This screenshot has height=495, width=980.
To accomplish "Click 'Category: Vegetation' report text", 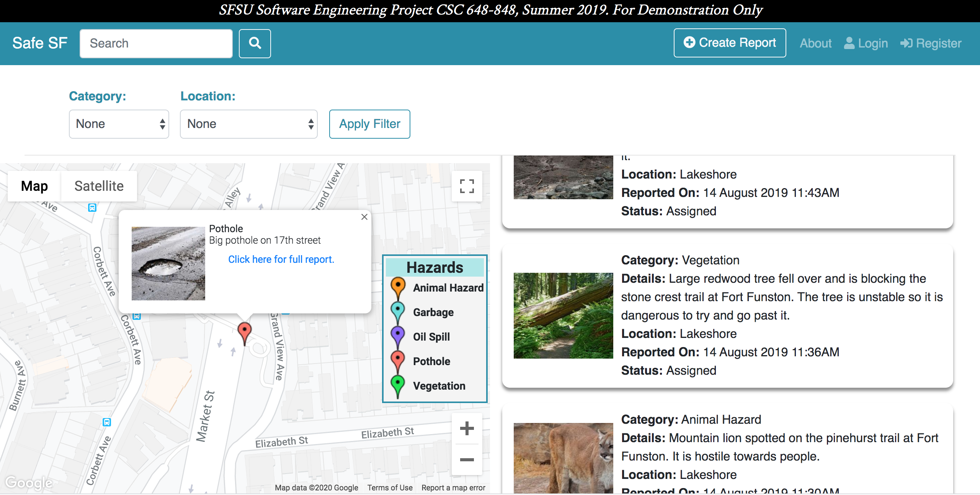I will [680, 260].
